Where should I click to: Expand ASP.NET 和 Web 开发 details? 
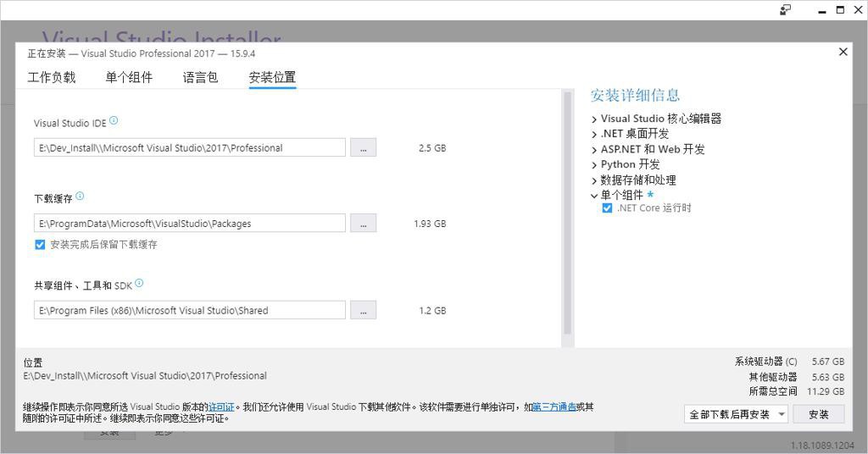(594, 150)
